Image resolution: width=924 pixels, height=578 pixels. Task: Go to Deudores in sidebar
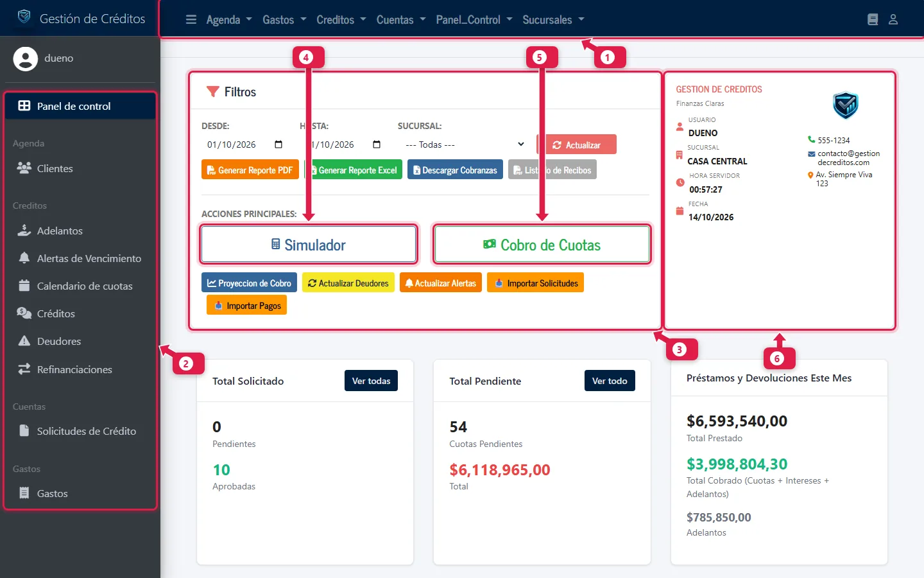80,341
